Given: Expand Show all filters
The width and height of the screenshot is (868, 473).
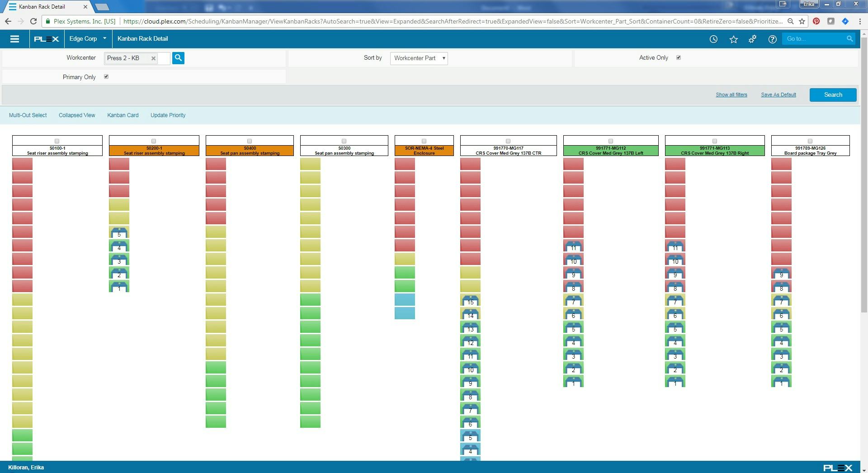Looking at the screenshot, I should coord(731,95).
